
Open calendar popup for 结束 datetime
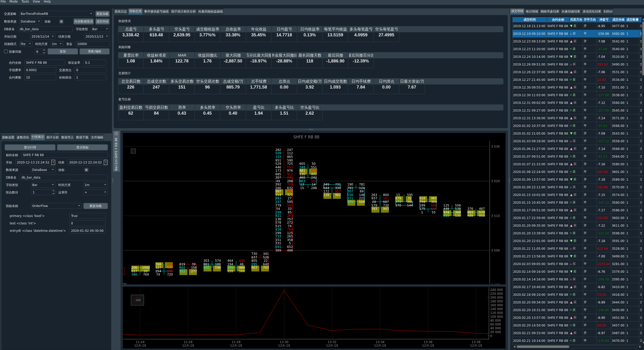click(x=106, y=162)
